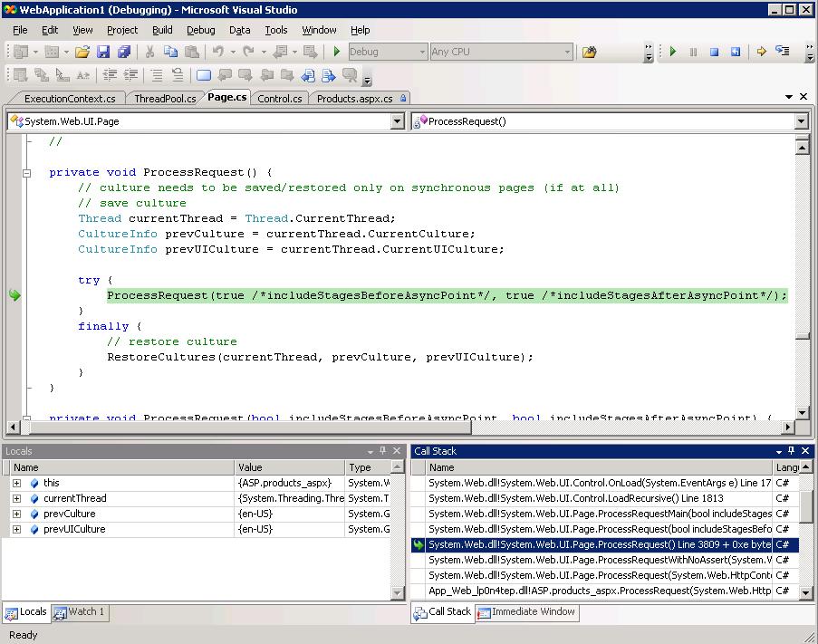Open a file using the Open File icon
Image resolution: width=818 pixels, height=644 pixels.
coord(82,52)
